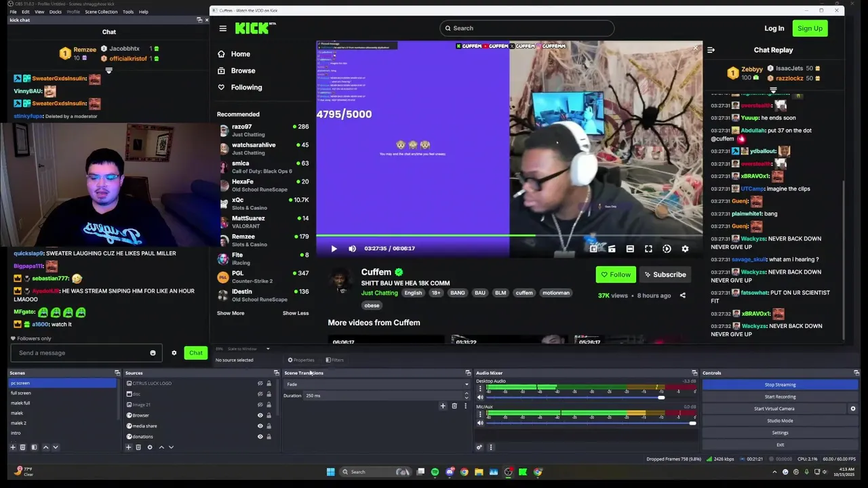
Task: Open advanced audio properties gears icon
Action: [479, 447]
